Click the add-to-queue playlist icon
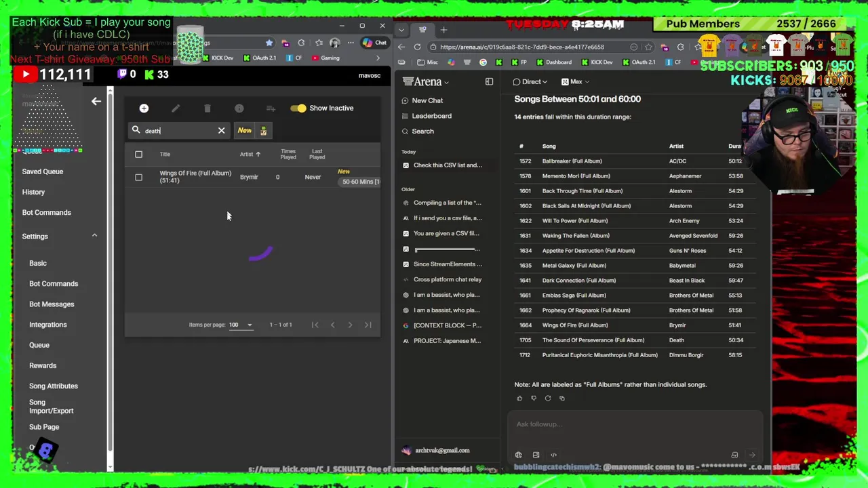 tap(271, 108)
